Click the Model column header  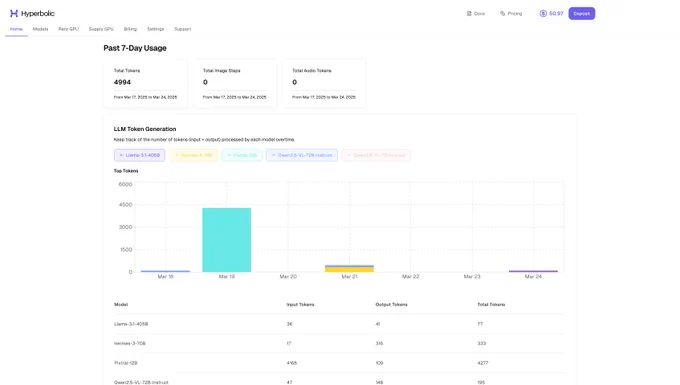121,304
